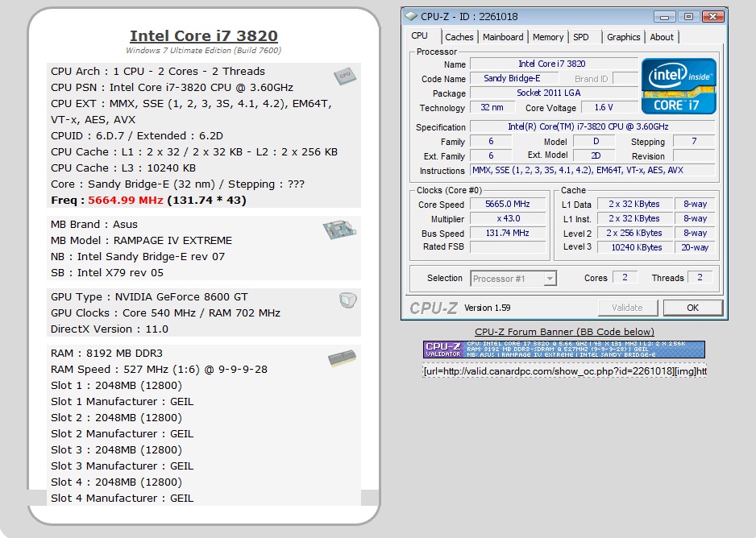
Task: Click the 'Version 1.59' label in CPU-Z
Action: tap(487, 308)
